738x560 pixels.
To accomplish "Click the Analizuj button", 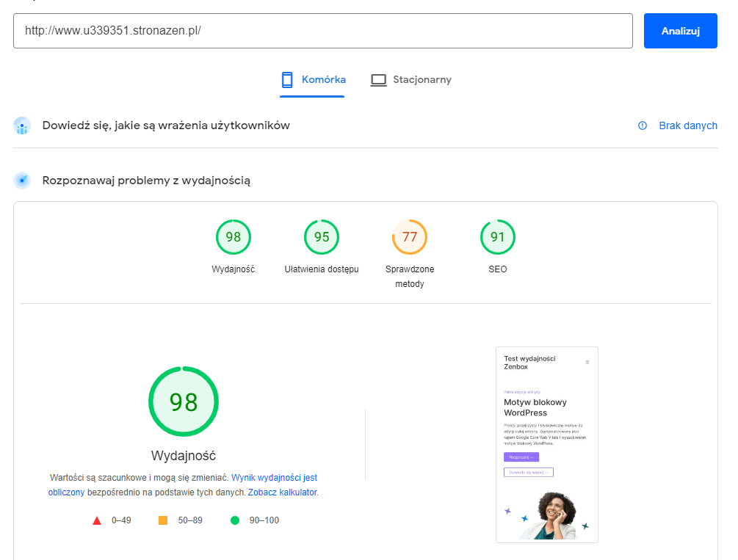I will tap(680, 31).
